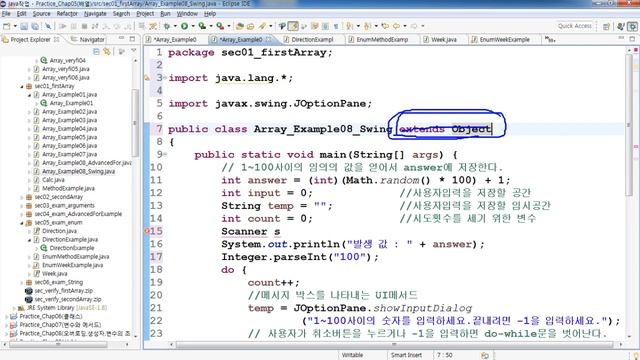Click the Forward navigation arrow icon
The height and width of the screenshot is (360, 640).
coord(414,26)
